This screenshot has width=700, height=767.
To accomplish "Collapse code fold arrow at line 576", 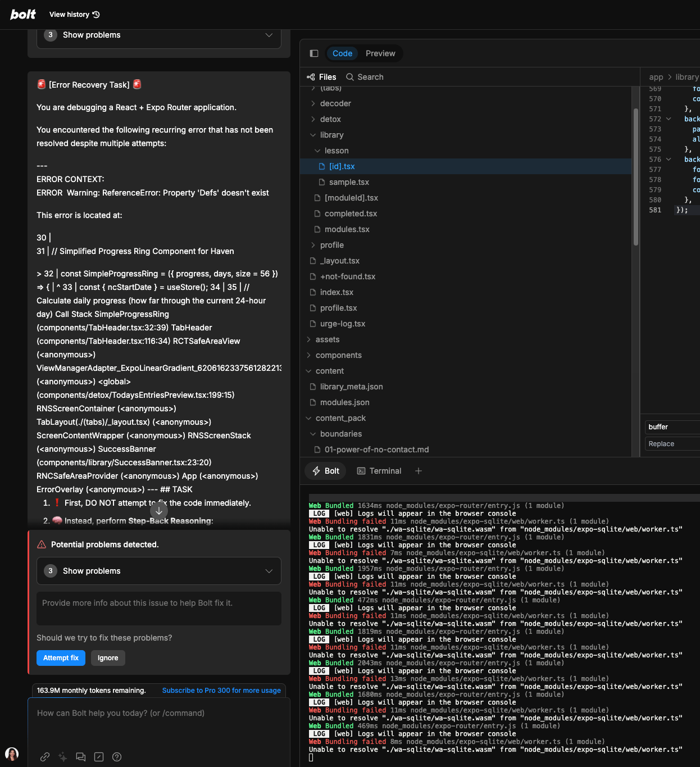I will coord(669,160).
